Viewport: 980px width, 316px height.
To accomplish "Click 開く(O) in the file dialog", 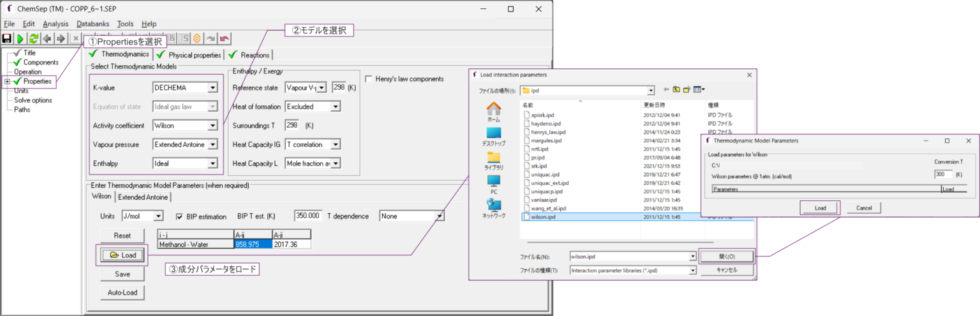I will [727, 256].
